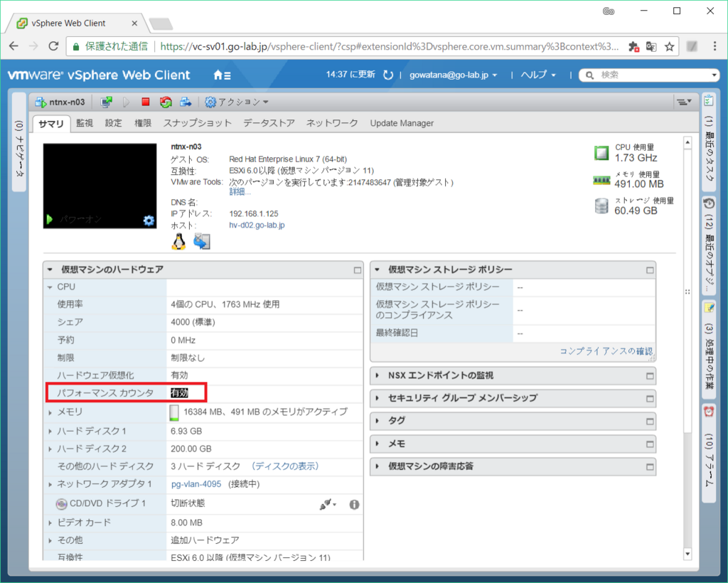Screen dimensions: 728x583
Task: Click the restart guest OS icon
Action: (166, 102)
